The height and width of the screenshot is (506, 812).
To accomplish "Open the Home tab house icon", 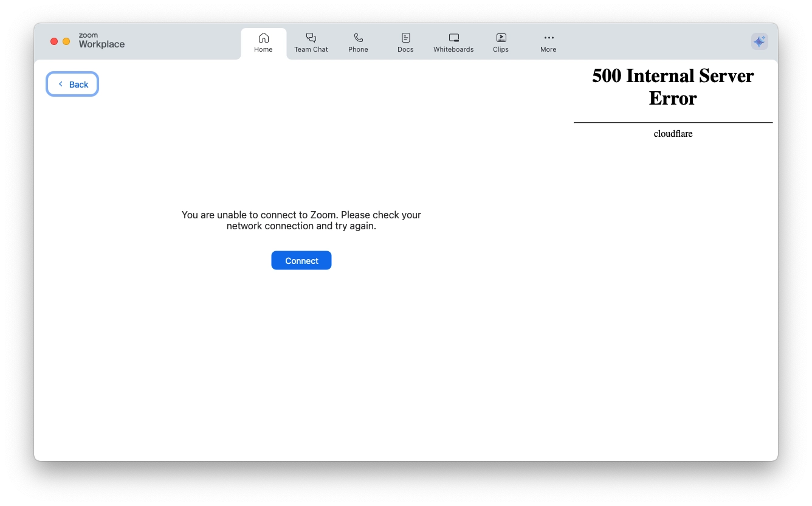I will point(263,37).
